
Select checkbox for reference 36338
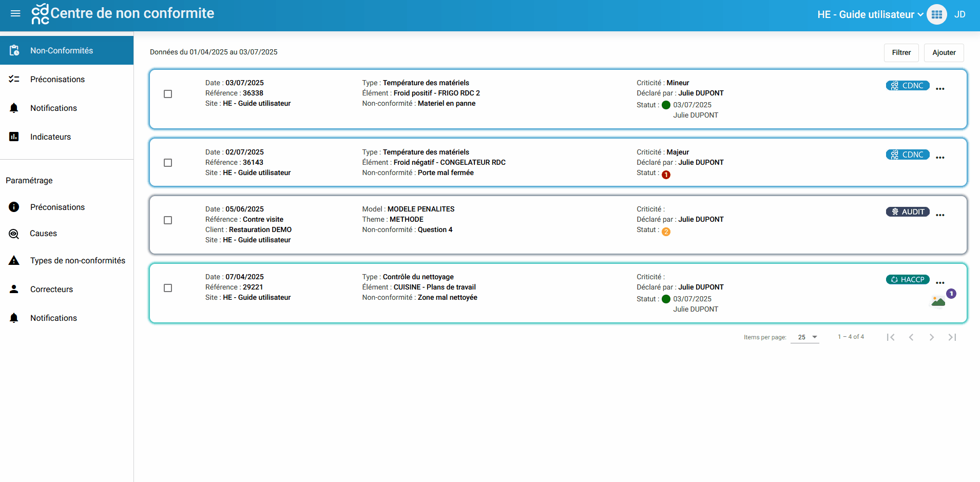[168, 94]
